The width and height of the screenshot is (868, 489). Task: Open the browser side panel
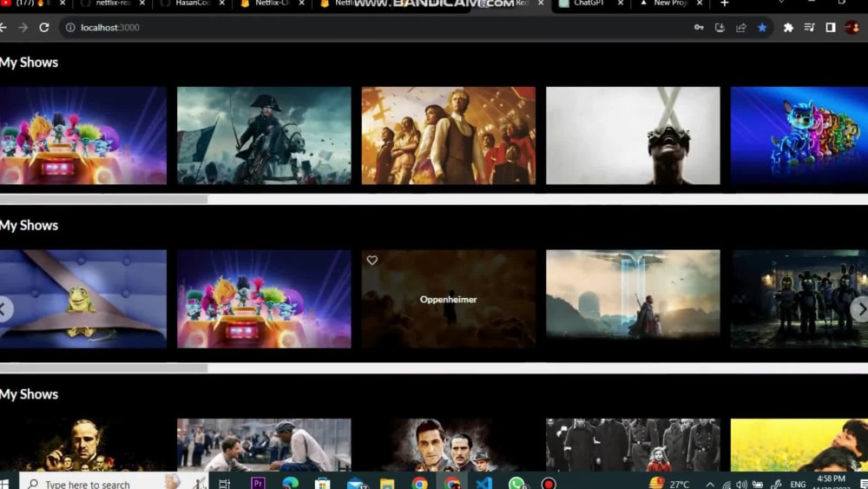(x=831, y=27)
